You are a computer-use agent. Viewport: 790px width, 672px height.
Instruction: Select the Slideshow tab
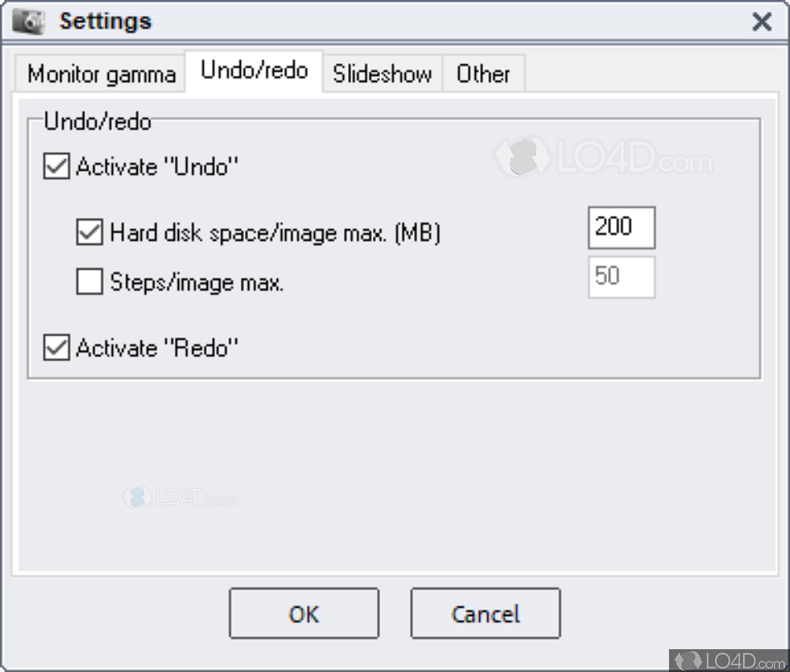point(382,74)
